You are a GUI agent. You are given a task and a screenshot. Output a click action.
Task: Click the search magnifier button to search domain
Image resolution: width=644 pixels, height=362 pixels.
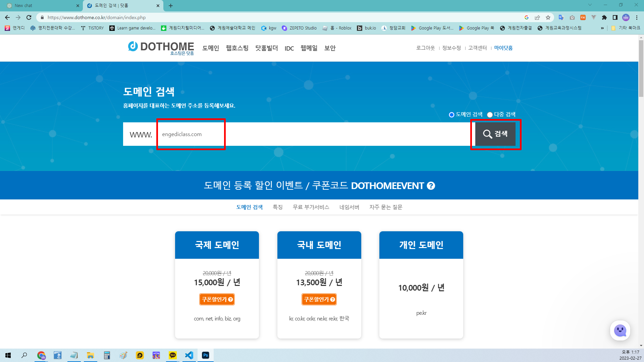[x=495, y=134]
